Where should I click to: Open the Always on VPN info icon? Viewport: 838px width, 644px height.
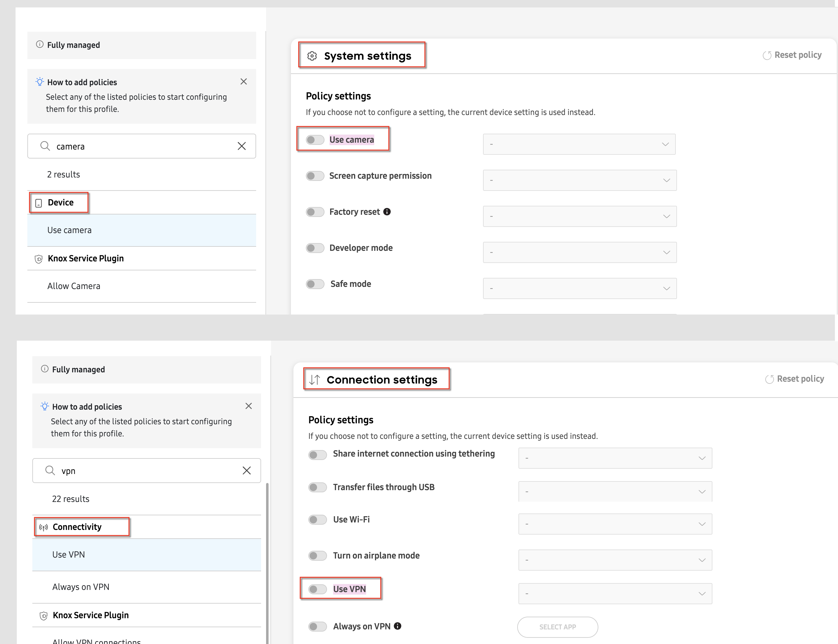[398, 626]
